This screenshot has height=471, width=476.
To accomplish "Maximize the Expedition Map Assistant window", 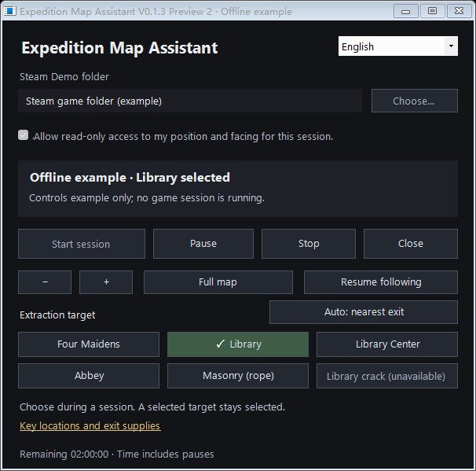I will click(x=432, y=11).
